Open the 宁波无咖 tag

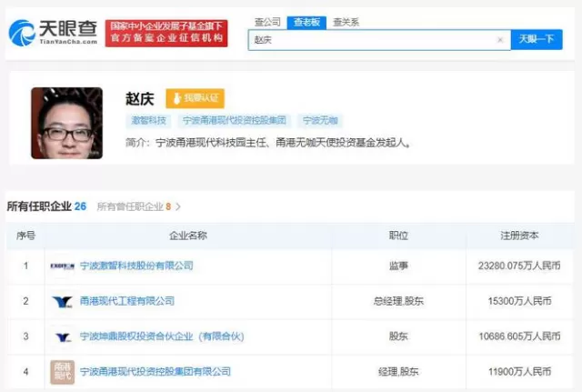[320, 121]
